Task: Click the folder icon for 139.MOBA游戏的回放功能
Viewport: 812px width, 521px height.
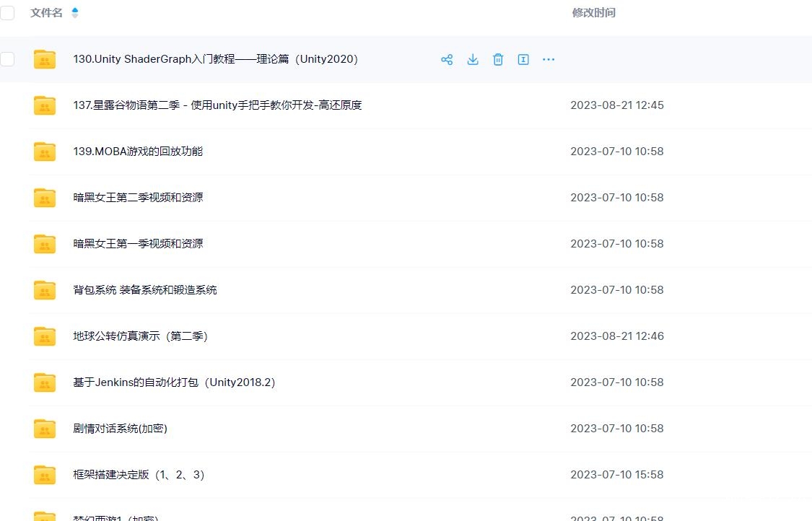Action: [45, 152]
